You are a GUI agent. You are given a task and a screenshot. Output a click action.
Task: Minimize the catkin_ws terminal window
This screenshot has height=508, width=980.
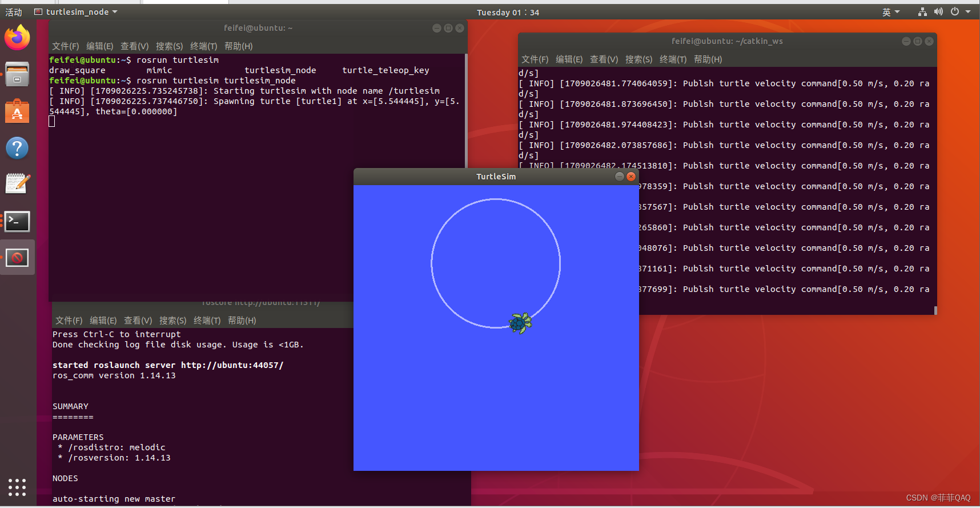click(906, 41)
